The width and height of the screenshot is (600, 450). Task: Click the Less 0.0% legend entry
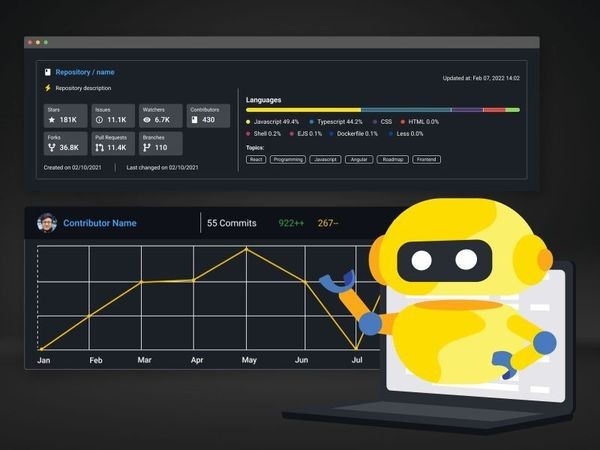click(406, 134)
